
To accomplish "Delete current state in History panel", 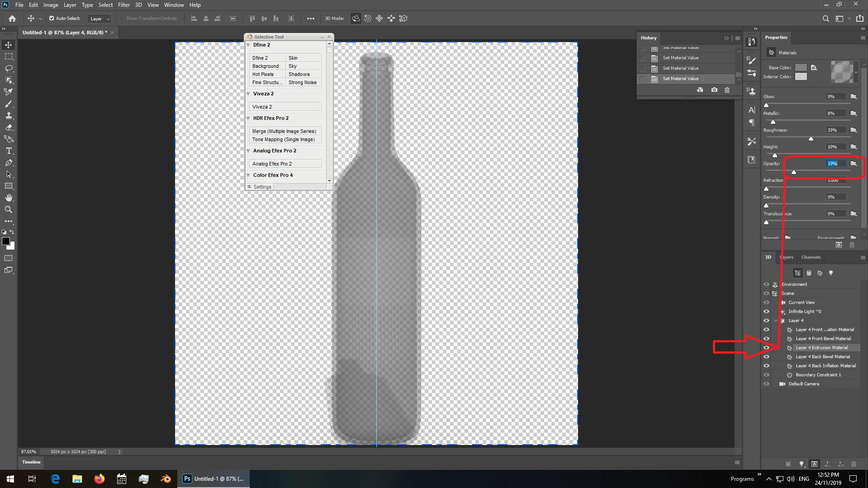I will pos(727,90).
